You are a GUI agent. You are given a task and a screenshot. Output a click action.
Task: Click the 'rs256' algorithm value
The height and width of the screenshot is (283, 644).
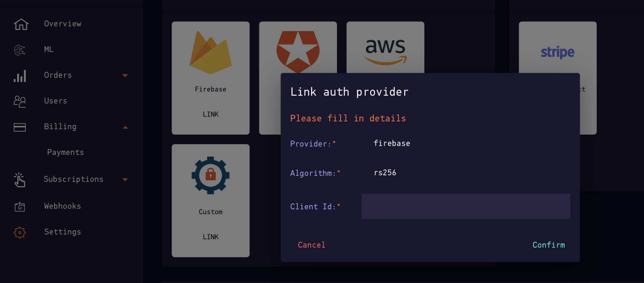tap(385, 173)
